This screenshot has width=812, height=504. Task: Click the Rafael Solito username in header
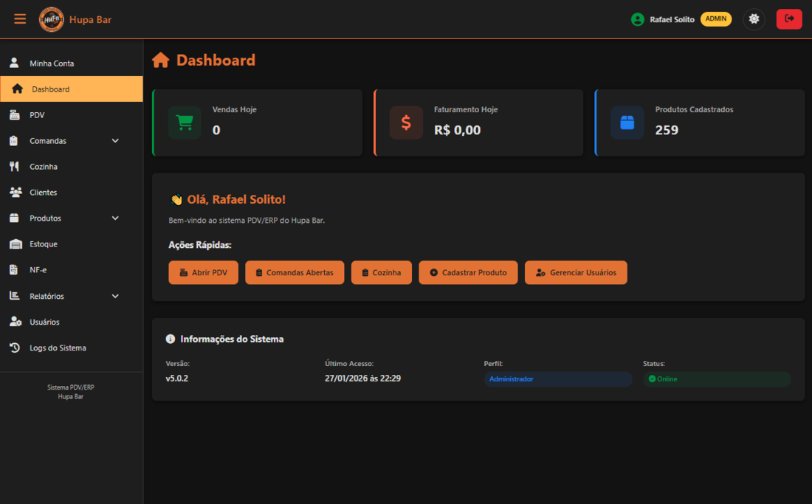[672, 20]
